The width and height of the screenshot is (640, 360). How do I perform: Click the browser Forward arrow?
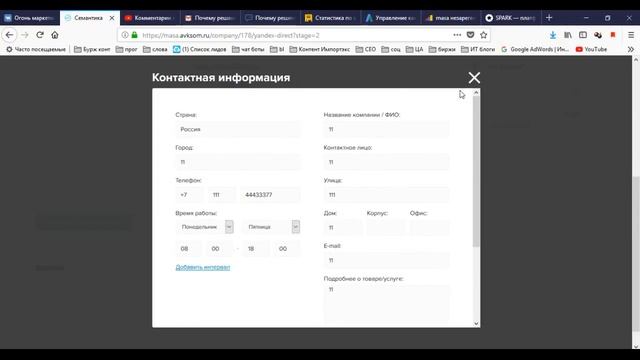pyautogui.click(x=24, y=35)
